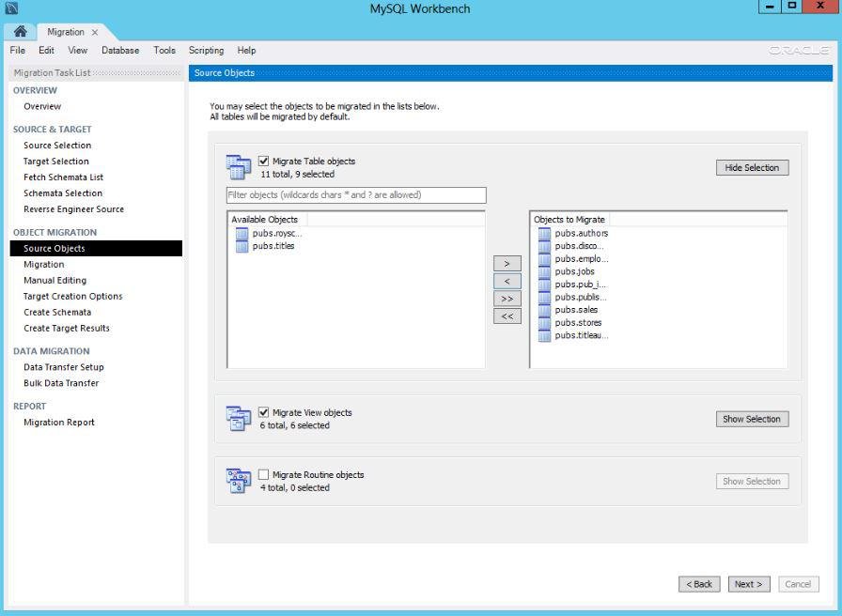Hide Selection for table objects
Viewport: 842px width, 616px height.
tap(752, 168)
